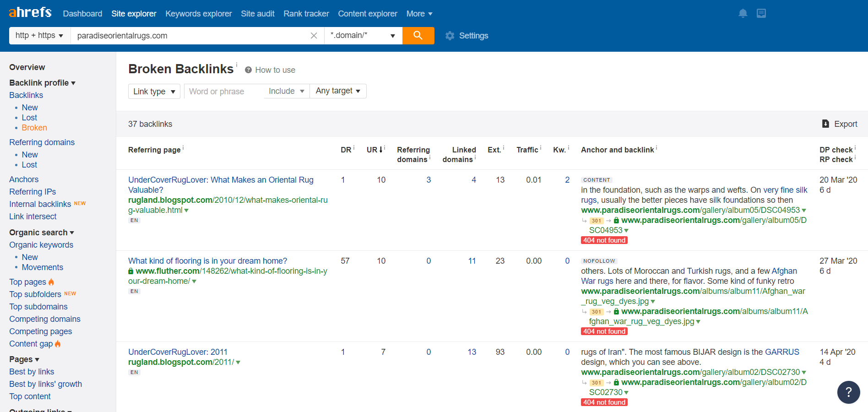
Task: Go to Dashboard
Action: [82, 14]
